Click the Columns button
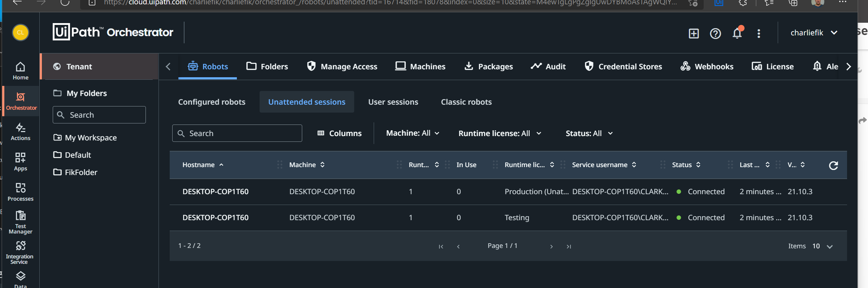 [339, 134]
